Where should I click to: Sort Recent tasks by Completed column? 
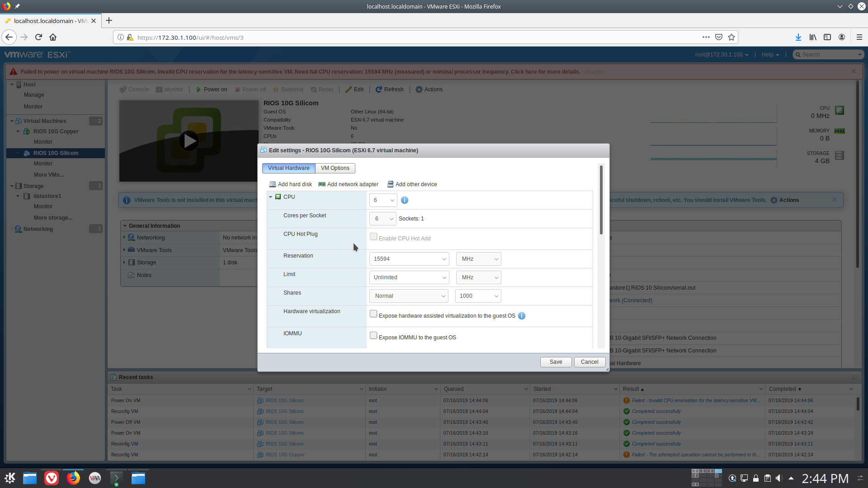[x=785, y=389]
